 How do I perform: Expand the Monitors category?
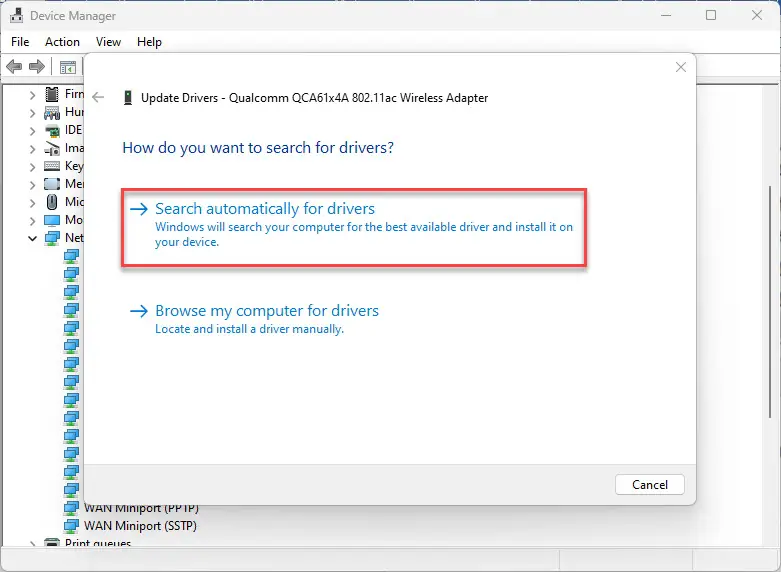coord(32,221)
